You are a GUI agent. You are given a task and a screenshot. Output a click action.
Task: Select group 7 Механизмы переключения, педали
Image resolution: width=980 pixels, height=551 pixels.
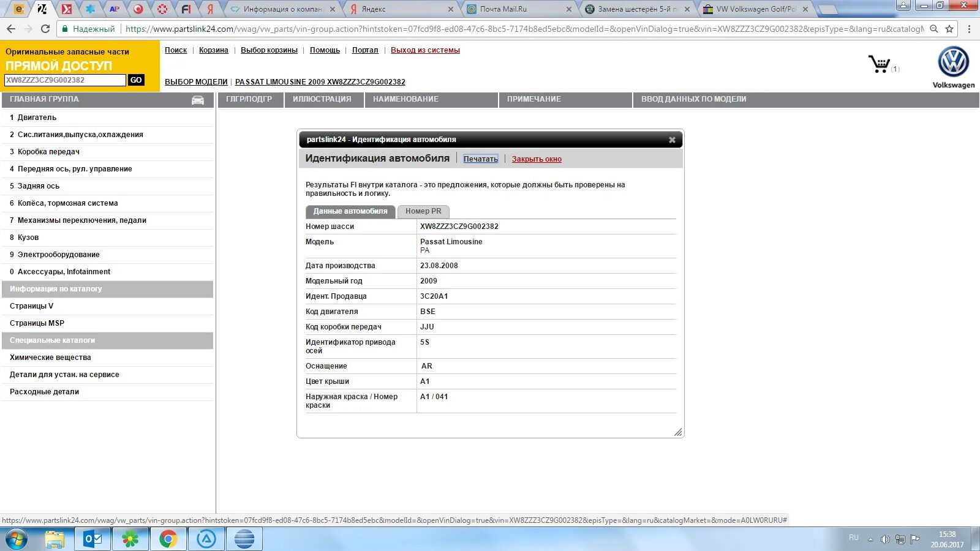(108, 220)
